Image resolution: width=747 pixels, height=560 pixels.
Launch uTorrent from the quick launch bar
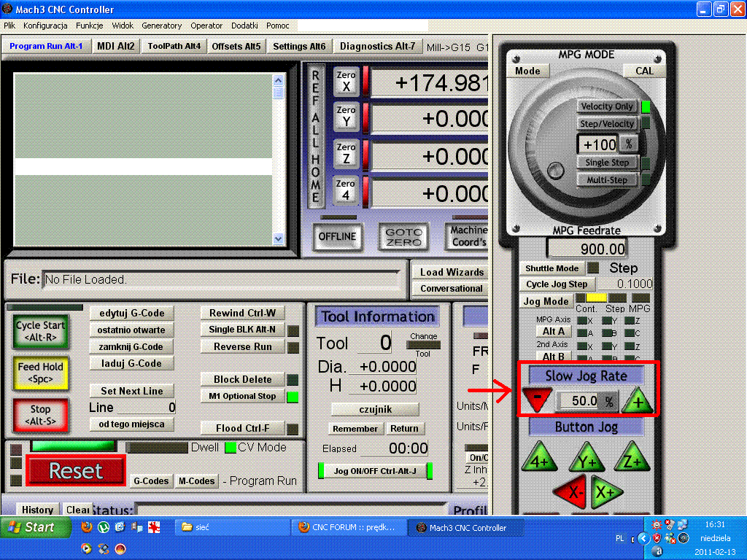103,527
